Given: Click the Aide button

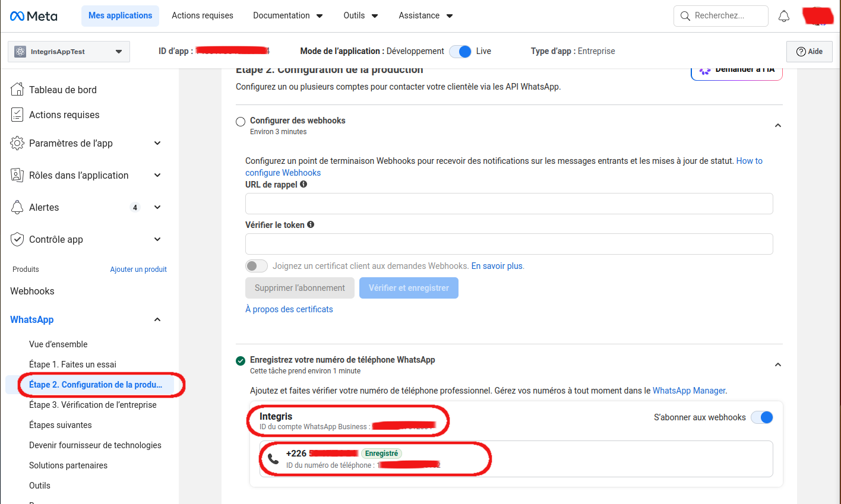Looking at the screenshot, I should (x=809, y=52).
